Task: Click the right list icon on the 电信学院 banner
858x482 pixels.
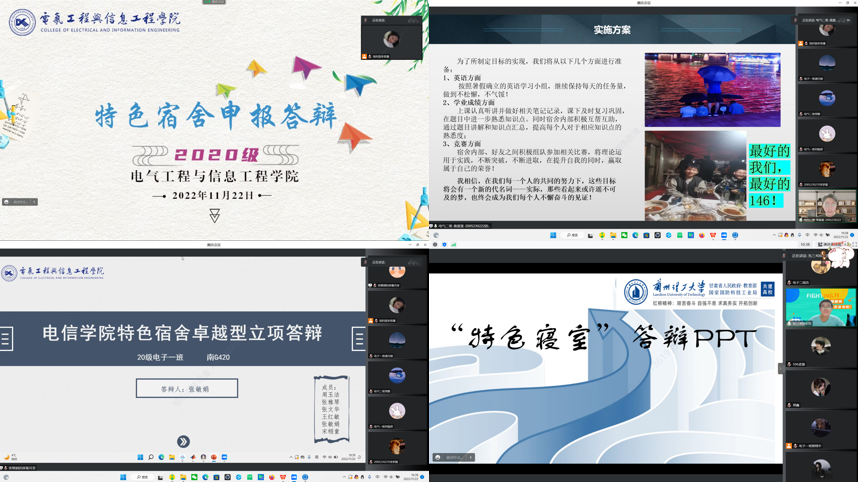Action: [x=358, y=339]
